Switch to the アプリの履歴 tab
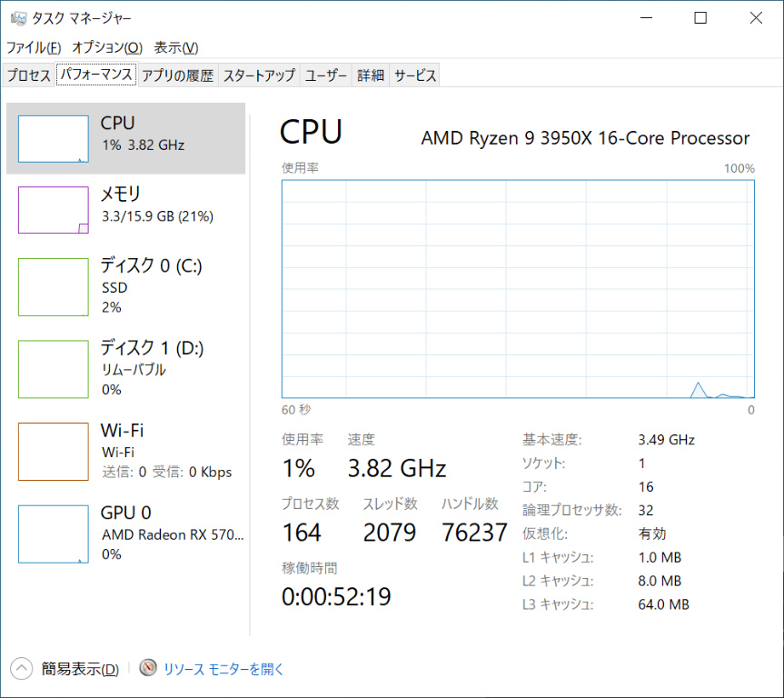Screen dimensions: 784x698 click(177, 76)
